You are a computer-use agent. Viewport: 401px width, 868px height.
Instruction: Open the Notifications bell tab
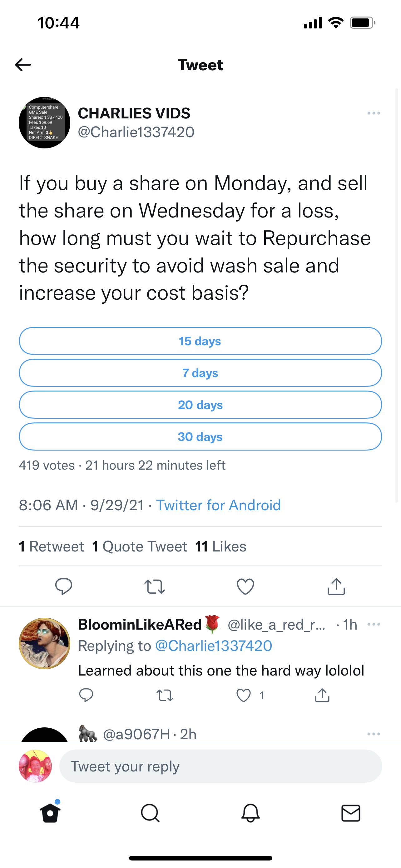pos(250,813)
